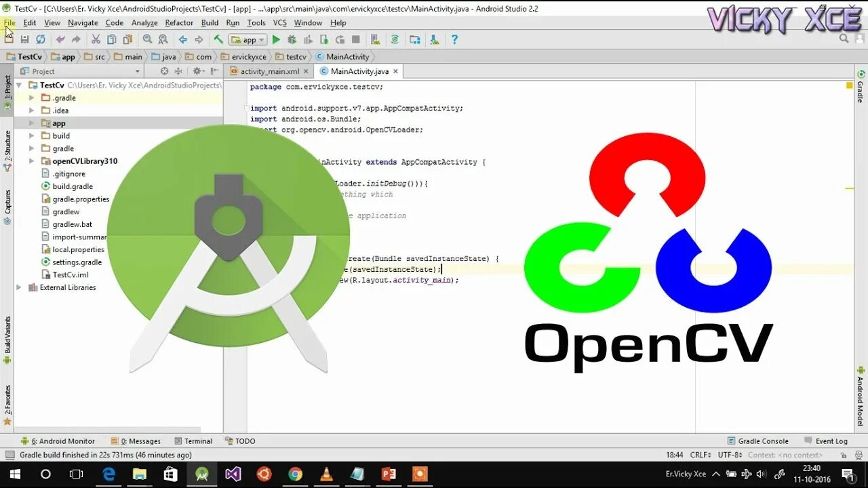Screen dimensions: 868x488
Task: Click Sync Project with Gradle Files icon
Action: pos(395,40)
